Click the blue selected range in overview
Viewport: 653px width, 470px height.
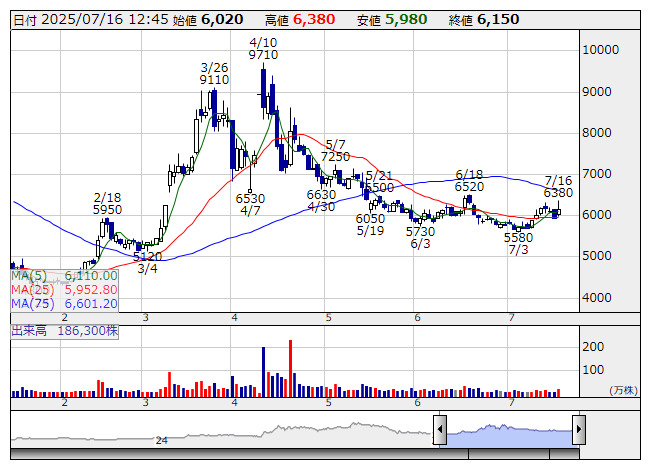(508, 432)
